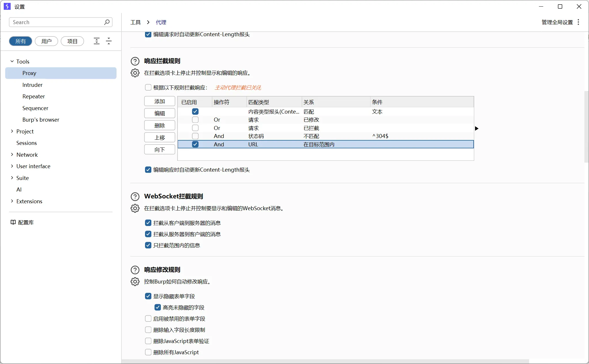Click gear icon for 响应修改规则 section
The width and height of the screenshot is (589, 364).
135,282
